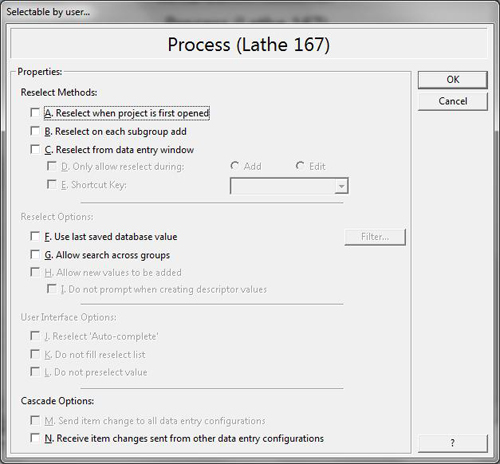Viewport: 500px width, 464px height.
Task: Check Do not prompt when creating descriptor values
Action: [x=52, y=289]
